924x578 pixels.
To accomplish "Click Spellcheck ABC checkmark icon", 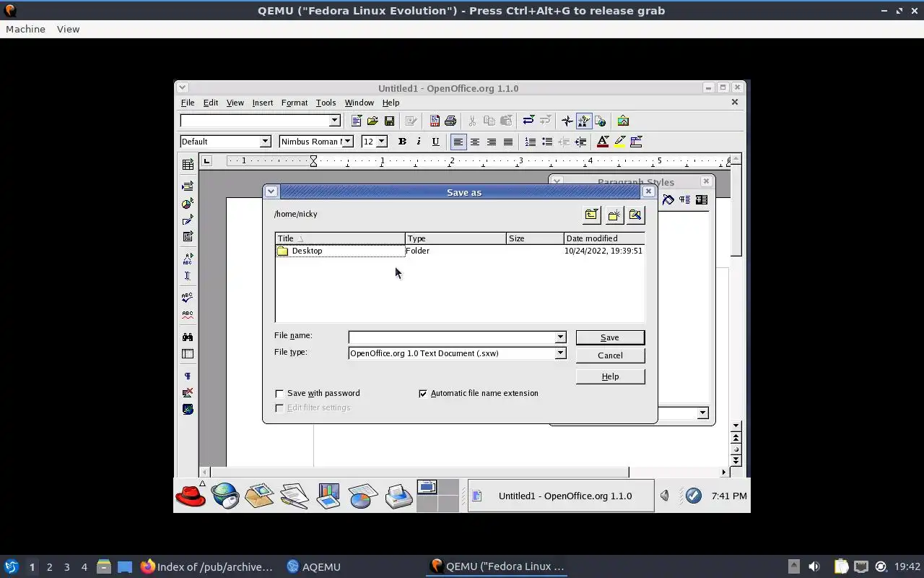I will (x=188, y=297).
